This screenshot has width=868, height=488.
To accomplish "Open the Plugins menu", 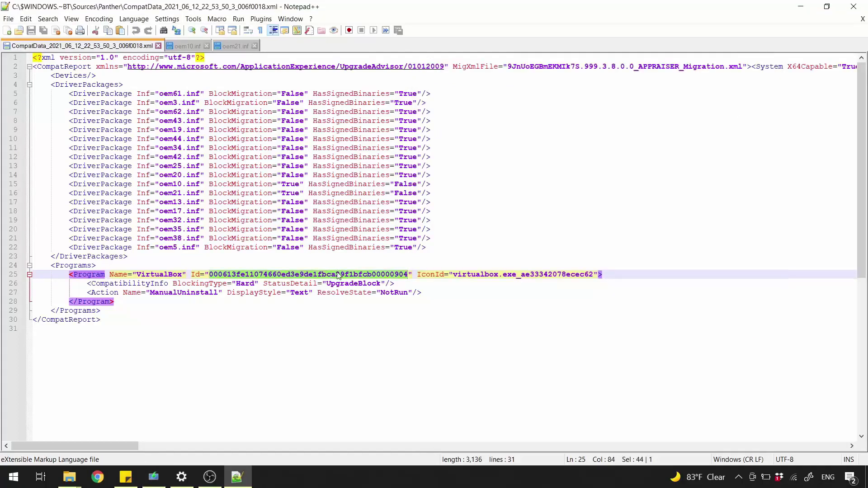I will point(261,19).
